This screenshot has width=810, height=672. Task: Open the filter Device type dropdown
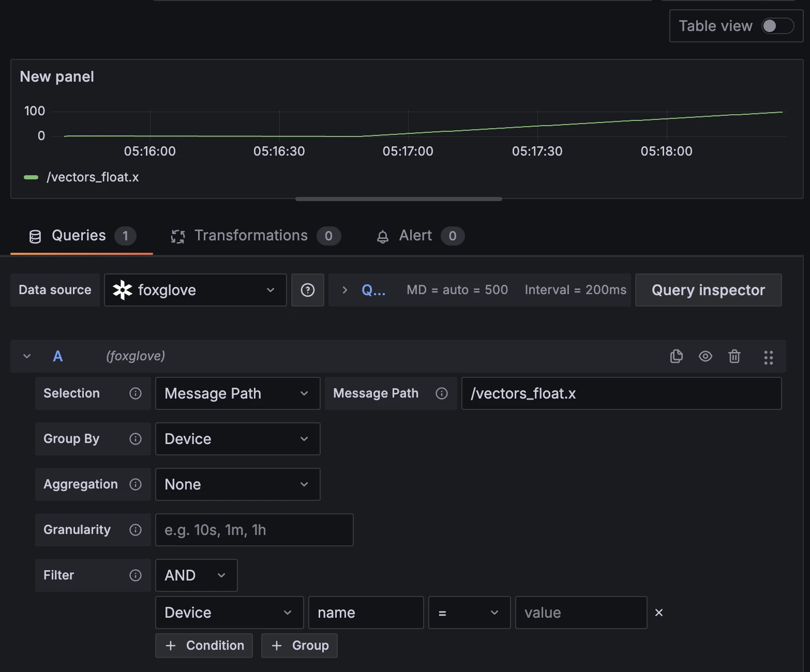pos(230,613)
